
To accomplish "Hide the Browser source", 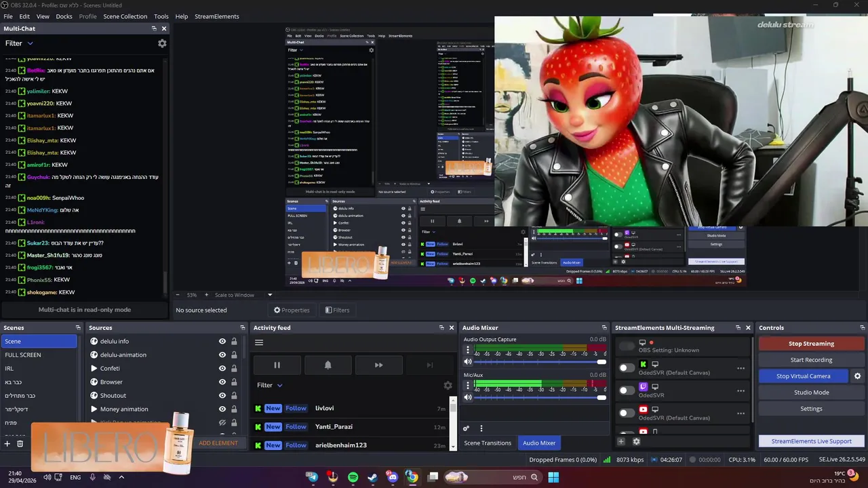I will [222, 382].
